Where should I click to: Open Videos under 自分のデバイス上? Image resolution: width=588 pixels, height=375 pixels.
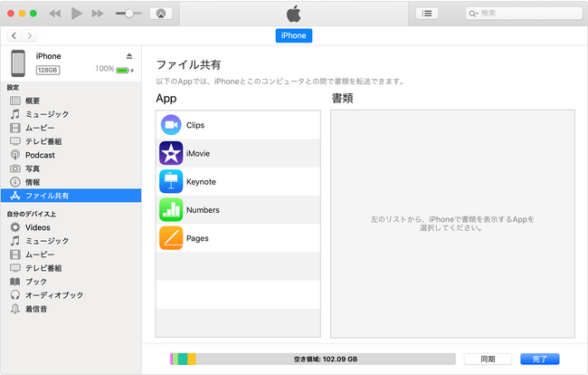[71, 227]
